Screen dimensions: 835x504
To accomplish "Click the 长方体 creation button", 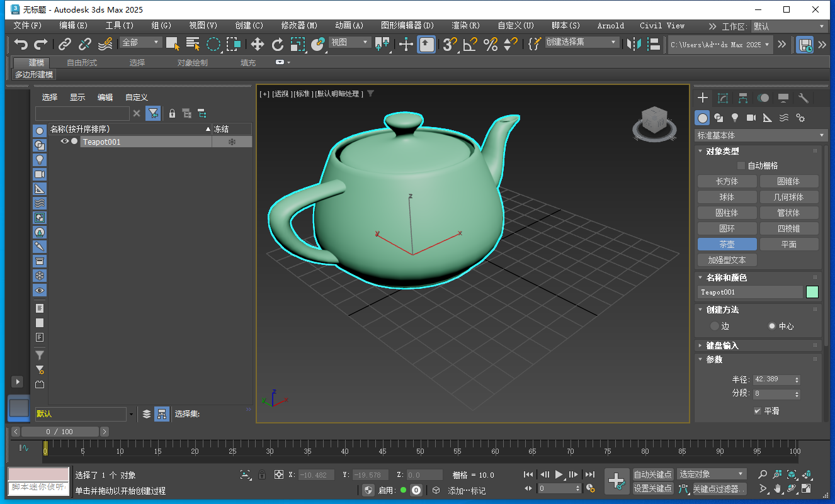I will pos(727,181).
